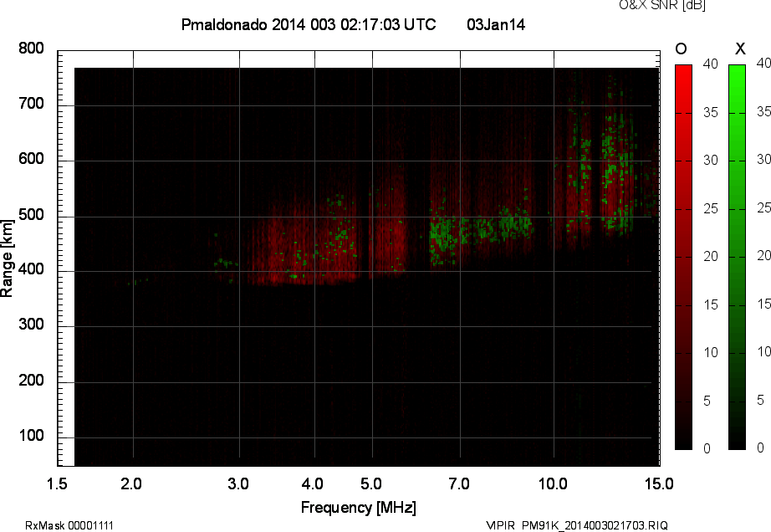
Task: Select the date label '03Jan14'
Action: [x=496, y=25]
